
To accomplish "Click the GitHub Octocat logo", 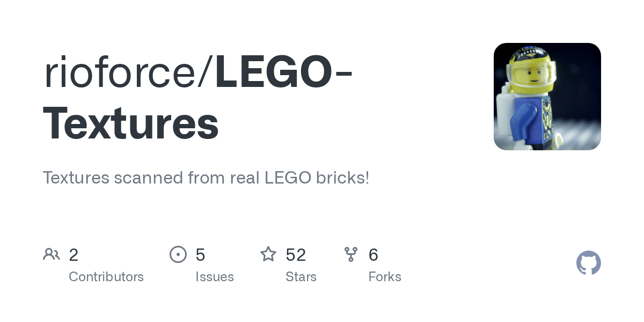I will click(588, 263).
